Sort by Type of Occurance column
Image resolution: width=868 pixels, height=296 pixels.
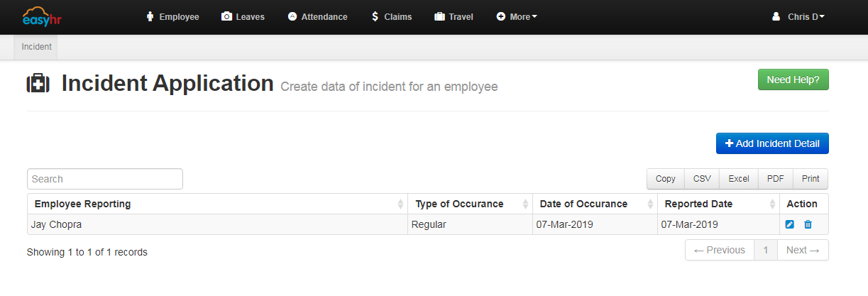(x=525, y=204)
